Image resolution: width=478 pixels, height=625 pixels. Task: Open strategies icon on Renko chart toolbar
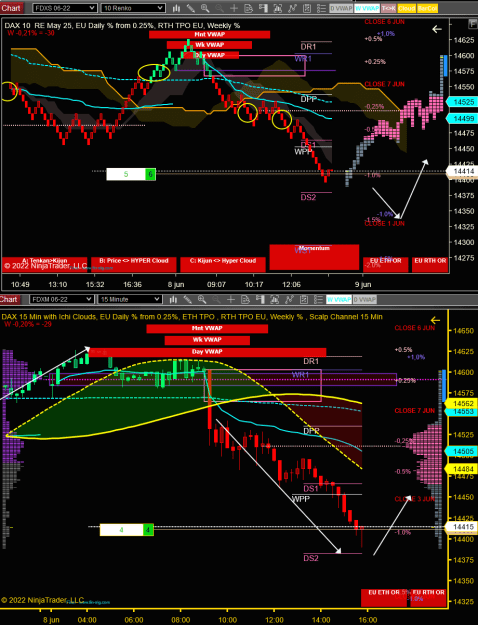point(307,8)
